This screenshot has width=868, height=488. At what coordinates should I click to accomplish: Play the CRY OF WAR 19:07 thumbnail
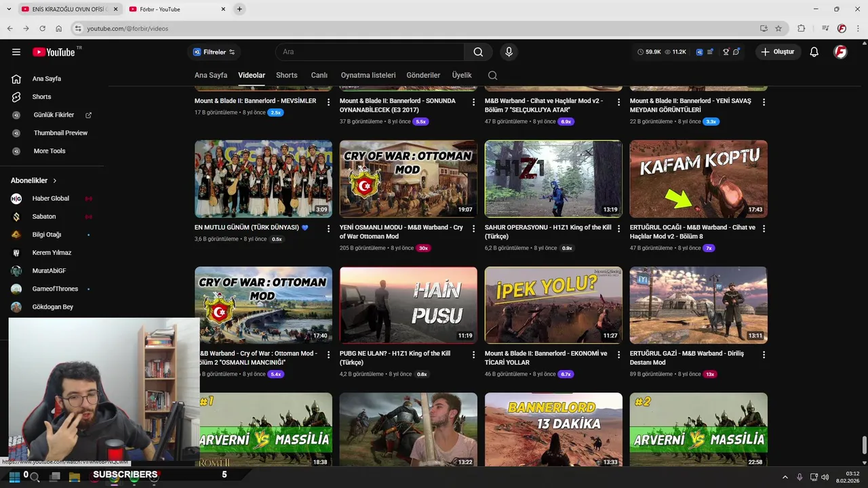pos(408,179)
